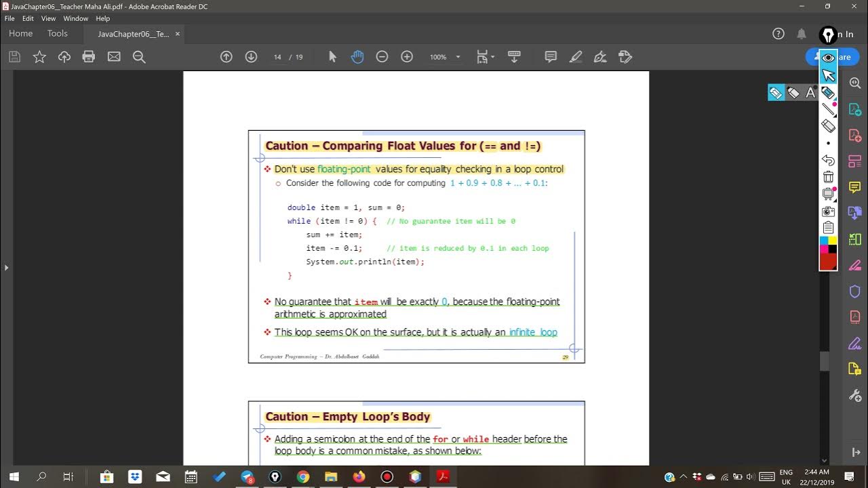Add a sticky note comment
The width and height of the screenshot is (868, 488).
point(551,57)
